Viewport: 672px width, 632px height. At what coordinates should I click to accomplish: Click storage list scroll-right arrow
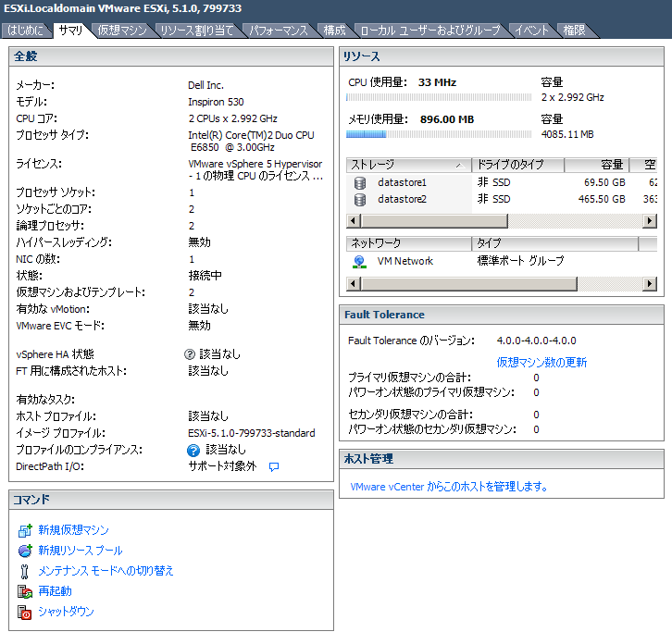coord(650,221)
